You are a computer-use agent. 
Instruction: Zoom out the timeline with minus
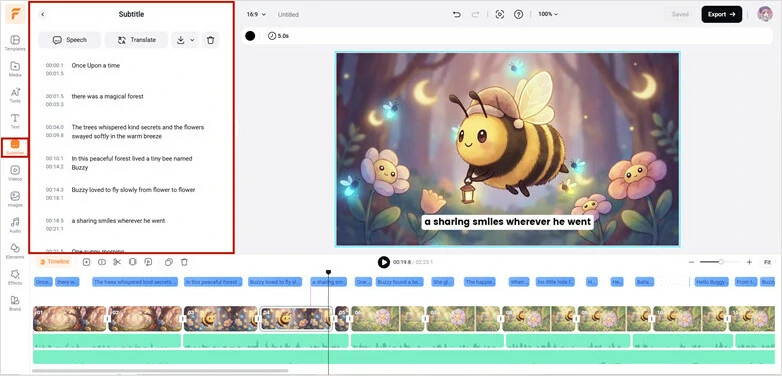click(x=691, y=262)
